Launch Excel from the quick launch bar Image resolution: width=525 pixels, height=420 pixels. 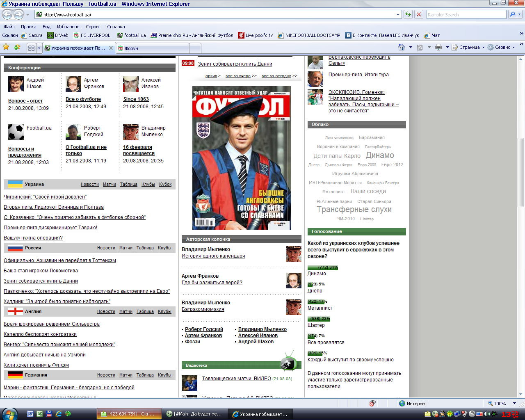(x=40, y=414)
